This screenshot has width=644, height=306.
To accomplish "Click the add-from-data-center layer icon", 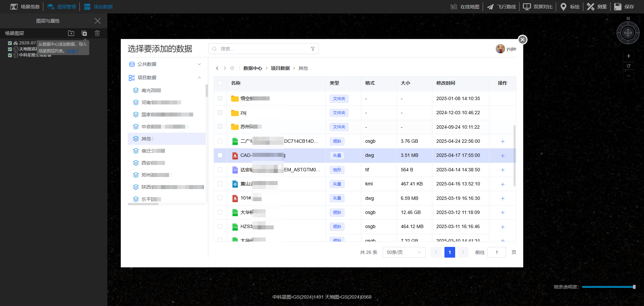I will pos(84,33).
